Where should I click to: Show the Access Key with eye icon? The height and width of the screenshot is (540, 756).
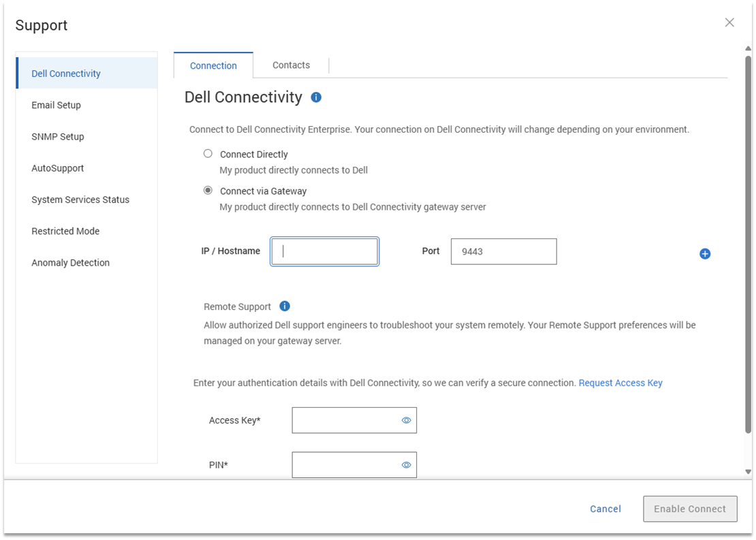tap(407, 421)
